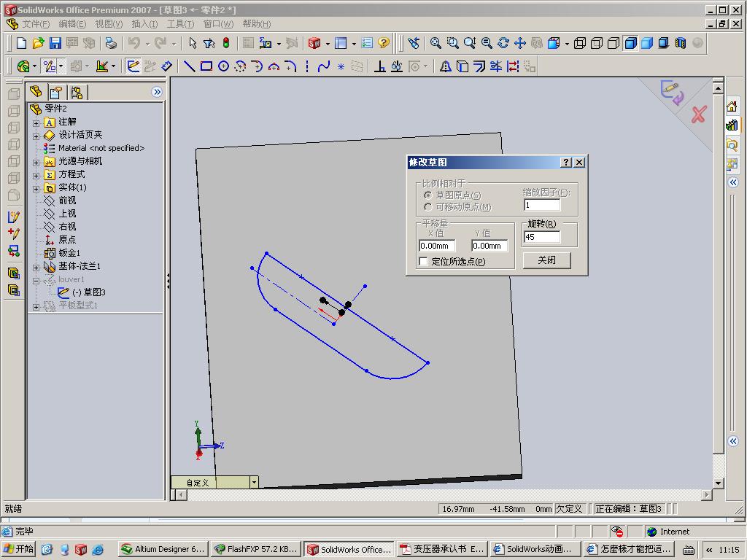Image resolution: width=747 pixels, height=560 pixels.
Task: Click vertical scrollbar down arrow
Action: [718, 483]
